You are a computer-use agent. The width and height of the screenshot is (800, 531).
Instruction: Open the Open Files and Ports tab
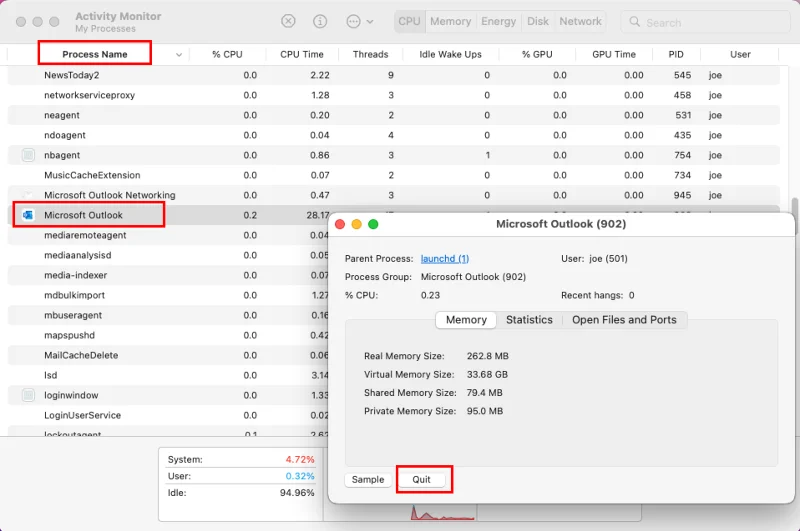coord(624,320)
